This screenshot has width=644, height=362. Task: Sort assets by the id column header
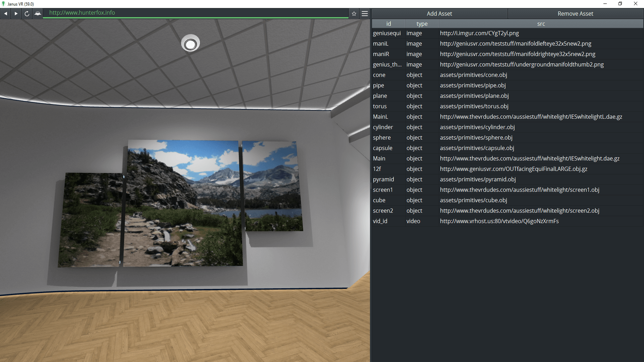tap(388, 23)
